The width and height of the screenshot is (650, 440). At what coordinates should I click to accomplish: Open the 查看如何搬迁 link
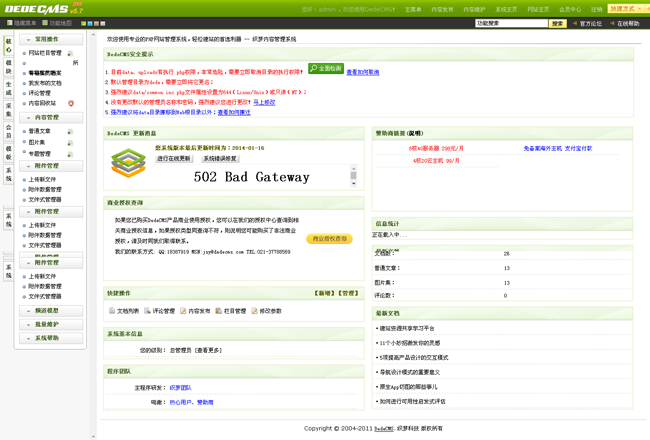234,112
